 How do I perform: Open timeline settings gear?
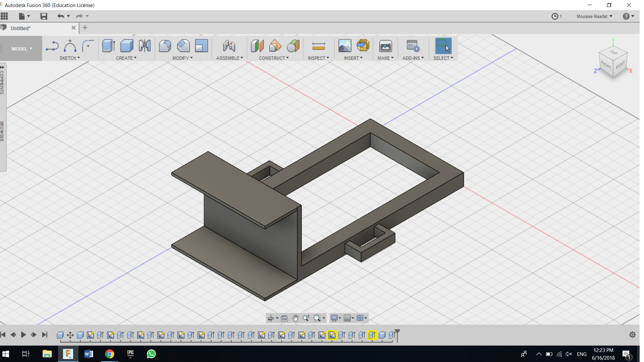pos(632,335)
